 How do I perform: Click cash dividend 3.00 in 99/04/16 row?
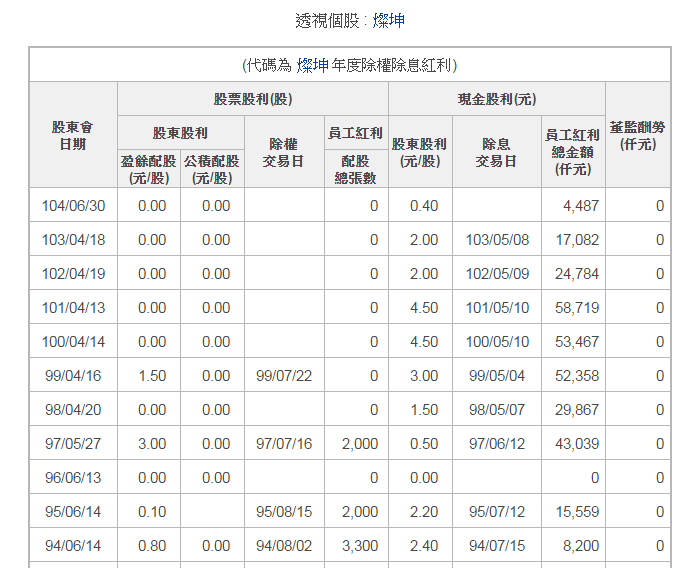click(x=424, y=376)
